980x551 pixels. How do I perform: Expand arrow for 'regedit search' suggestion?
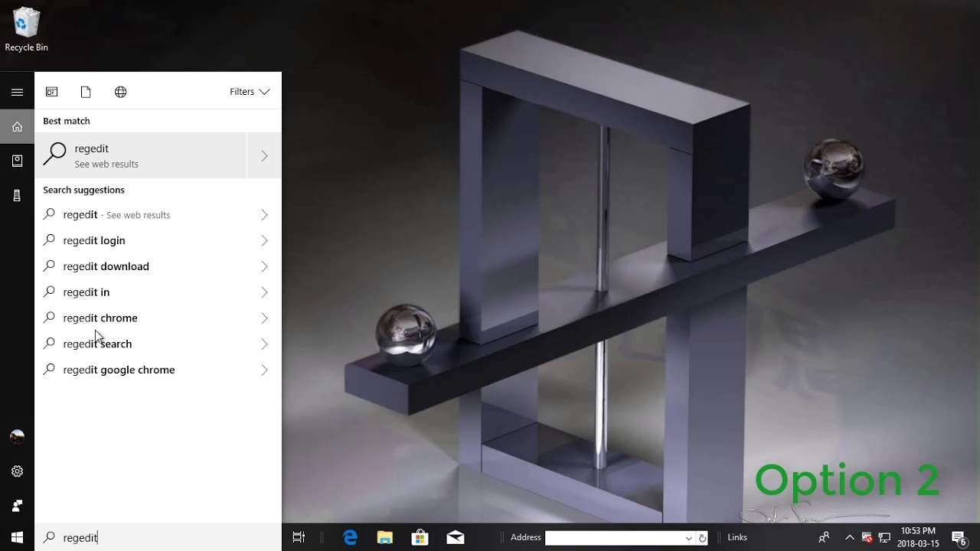click(264, 344)
